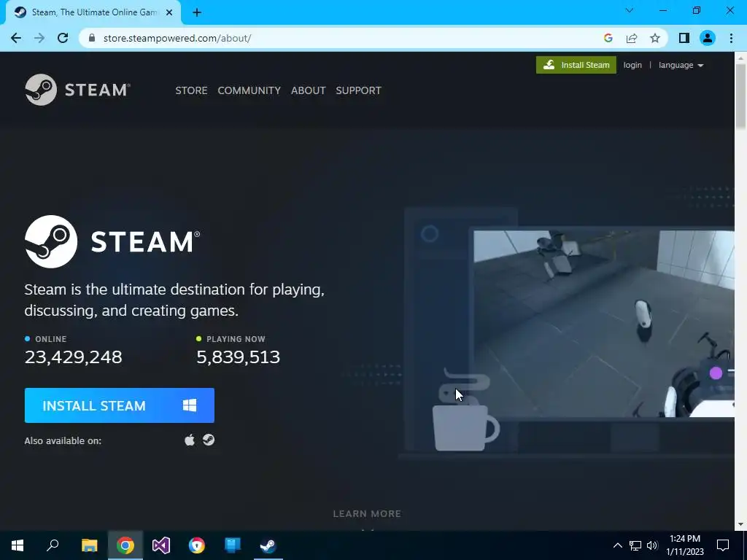This screenshot has width=747, height=560.
Task: Click the LEARN MORE link
Action: 367,514
